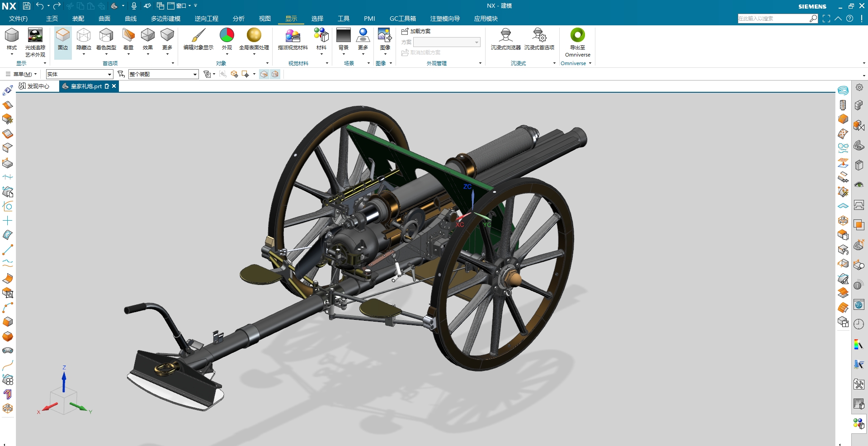Toggle 隐藏边 hidden edges display
868x446 pixels.
pos(84,36)
